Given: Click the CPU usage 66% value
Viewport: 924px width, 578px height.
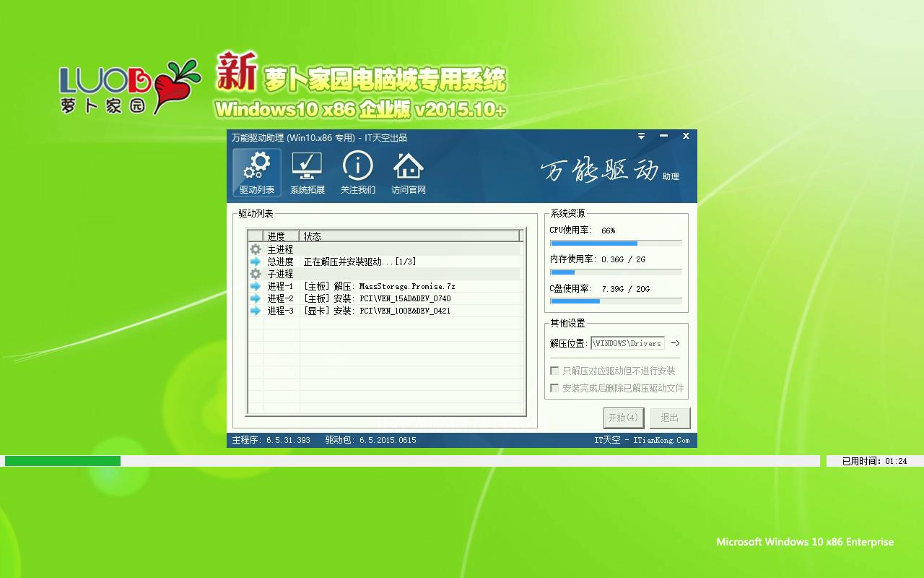Looking at the screenshot, I should (x=608, y=230).
